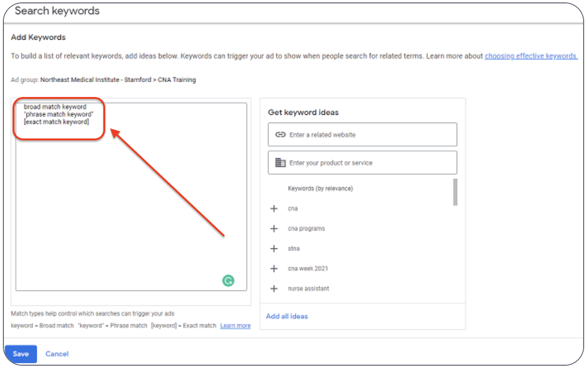Open Learn more about match types
Screen dimensions: 588x371
235,326
